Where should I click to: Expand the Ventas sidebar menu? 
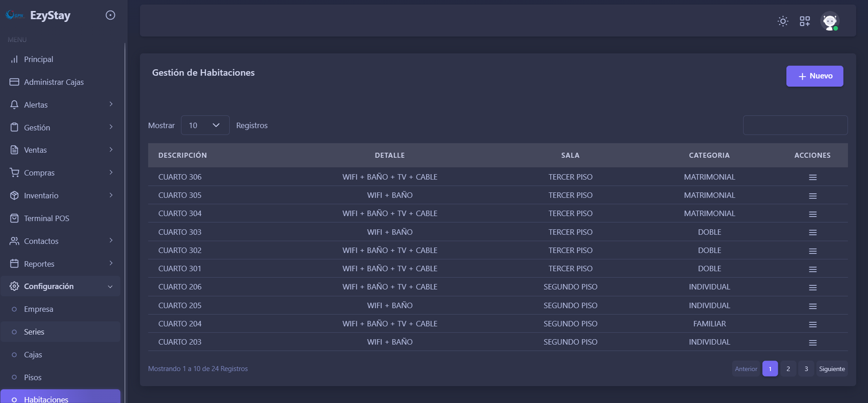click(60, 150)
